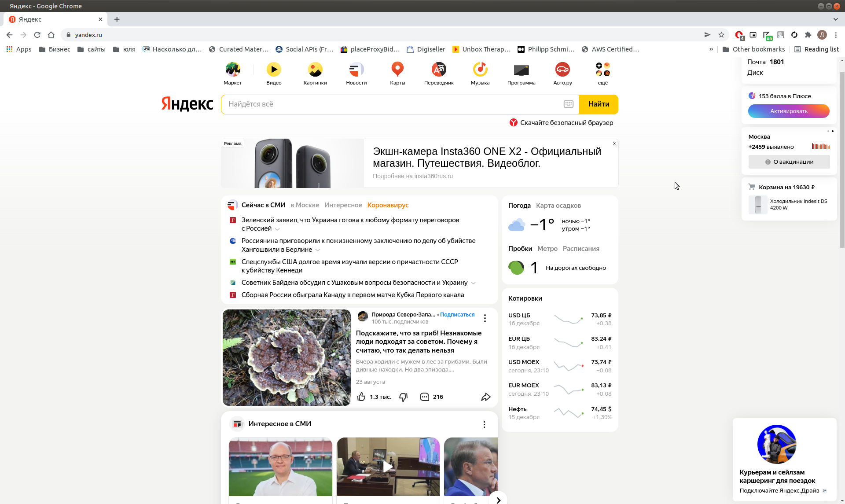
Task: Open the Chrome three-dot menu
Action: 836,35
